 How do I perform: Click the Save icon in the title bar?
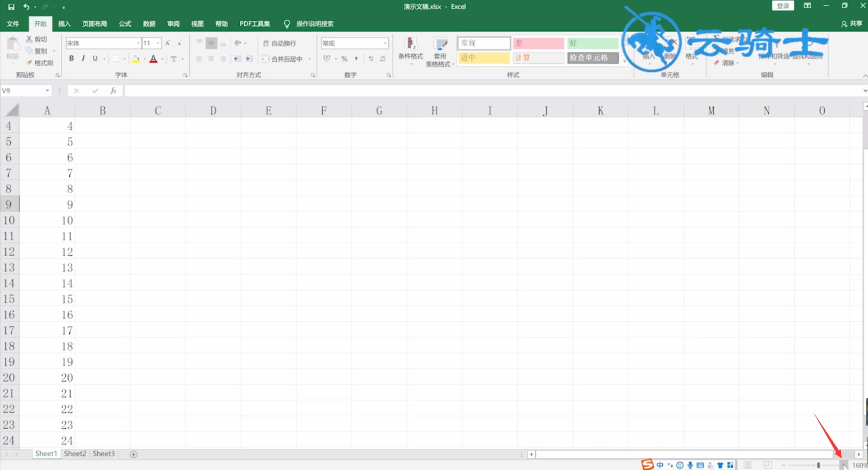pos(11,7)
